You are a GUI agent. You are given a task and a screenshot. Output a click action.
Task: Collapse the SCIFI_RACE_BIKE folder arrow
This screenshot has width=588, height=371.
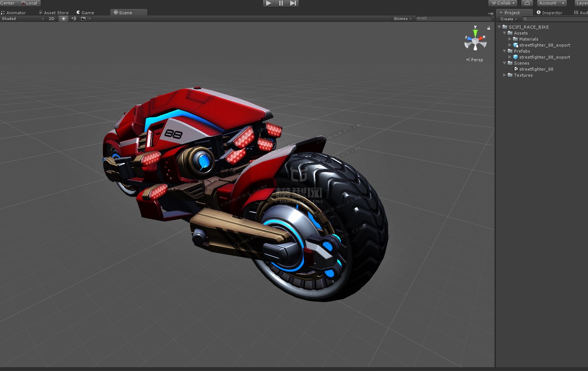click(499, 27)
